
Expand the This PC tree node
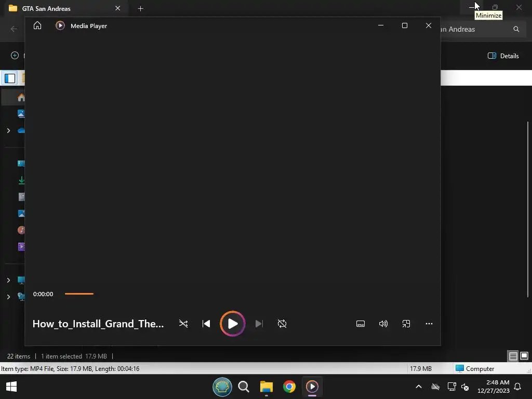[8, 280]
